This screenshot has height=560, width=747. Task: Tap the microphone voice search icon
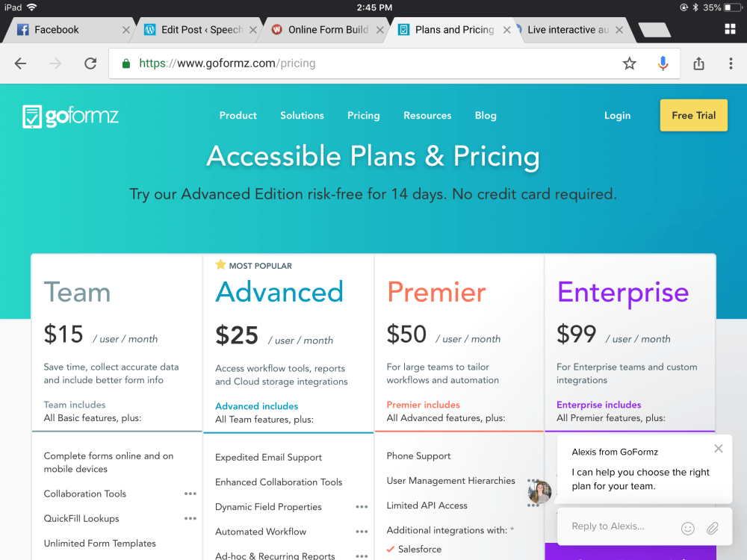(x=663, y=63)
